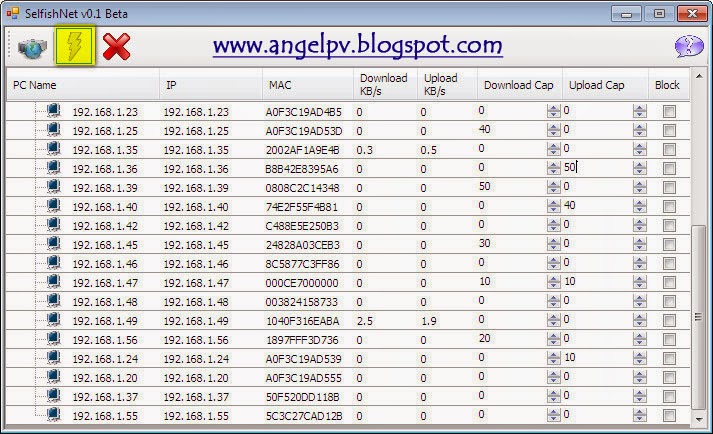Adjust Download Cap spinner for 192.168.1.56
Viewport: 713px width, 434px height.
[553, 339]
